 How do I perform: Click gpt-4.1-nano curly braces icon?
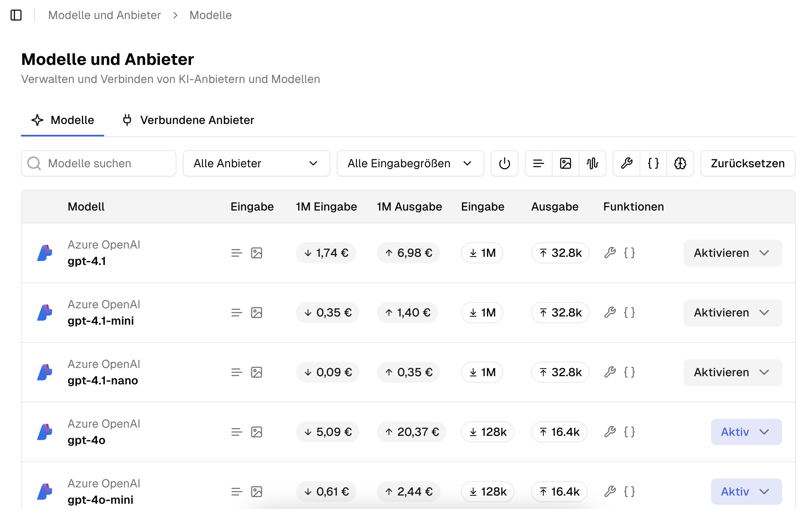629,372
